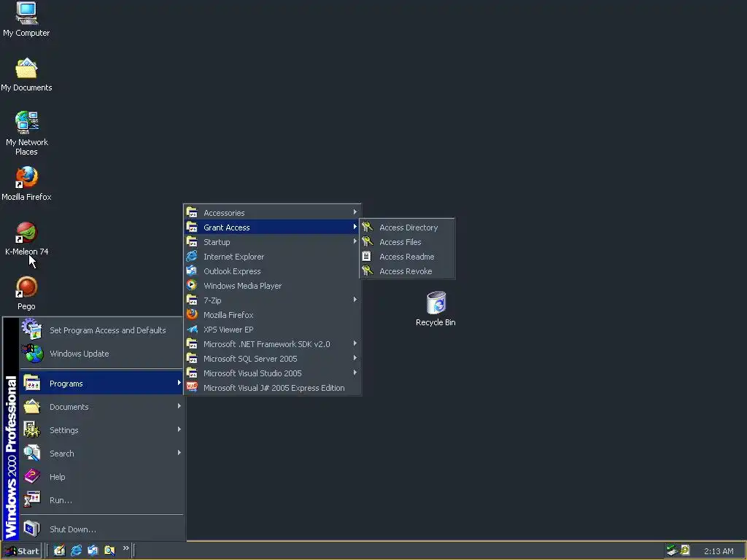Expand the Accessories submenu arrow

[x=355, y=212]
